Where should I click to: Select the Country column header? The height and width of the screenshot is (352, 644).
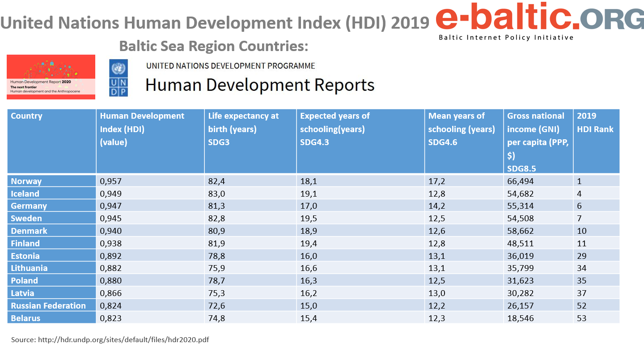point(26,116)
